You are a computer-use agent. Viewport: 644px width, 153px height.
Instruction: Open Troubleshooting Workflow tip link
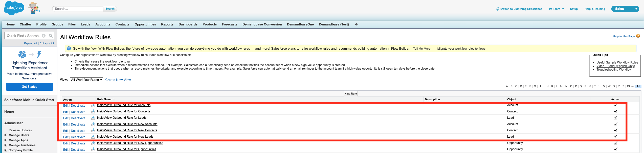(x=614, y=70)
